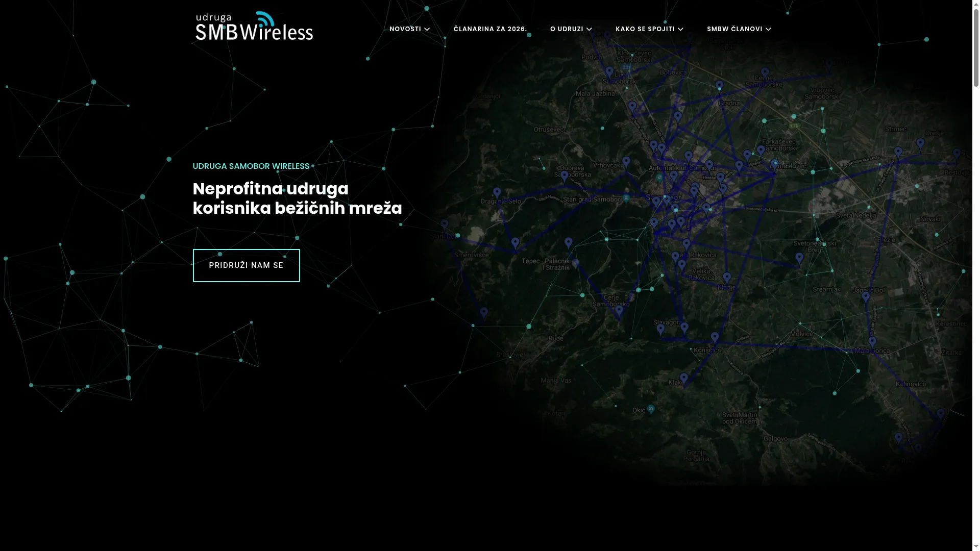This screenshot has height=551, width=980.
Task: Click the map pin near Smerovišće
Action: (516, 243)
